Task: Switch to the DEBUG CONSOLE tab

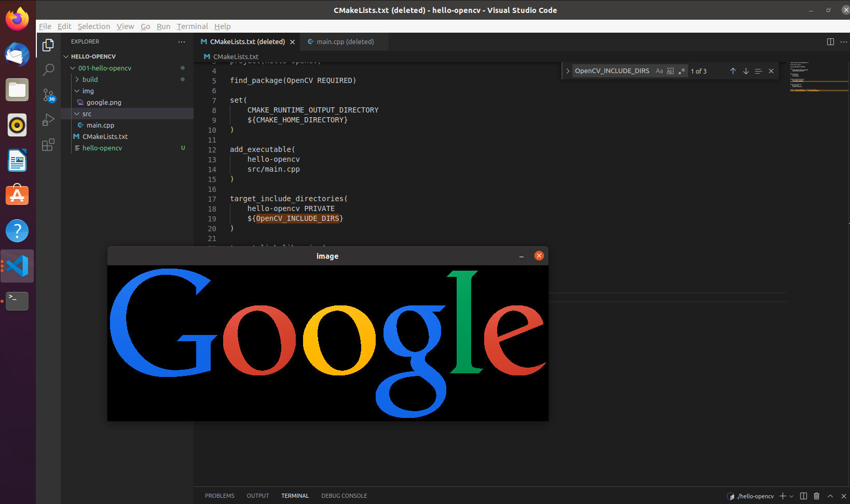Action: (344, 496)
